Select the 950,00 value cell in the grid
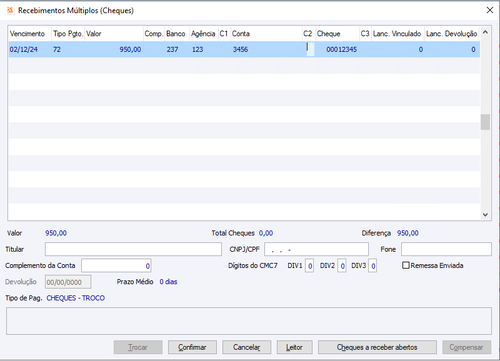500x361 pixels. [x=114, y=49]
